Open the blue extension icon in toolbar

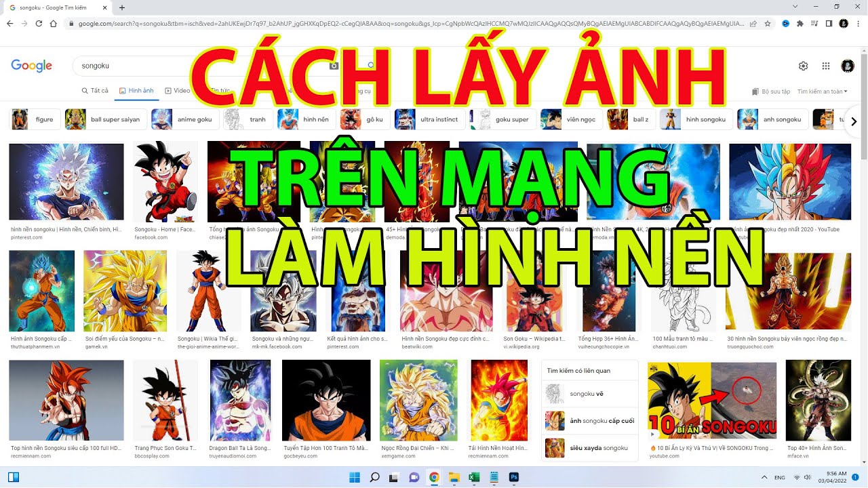pyautogui.click(x=785, y=23)
